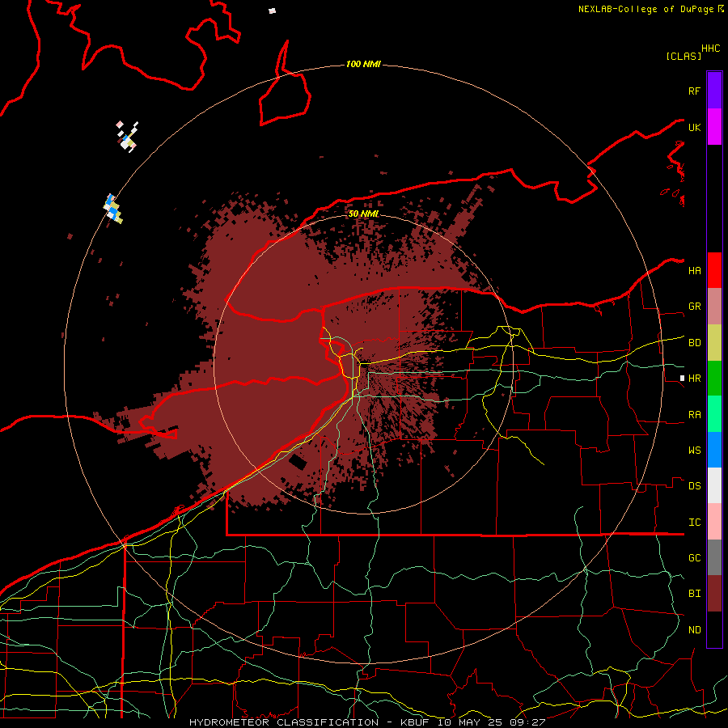Screen dimensions: 728x728
Task: Click the GR label in legend
Action: (694, 307)
